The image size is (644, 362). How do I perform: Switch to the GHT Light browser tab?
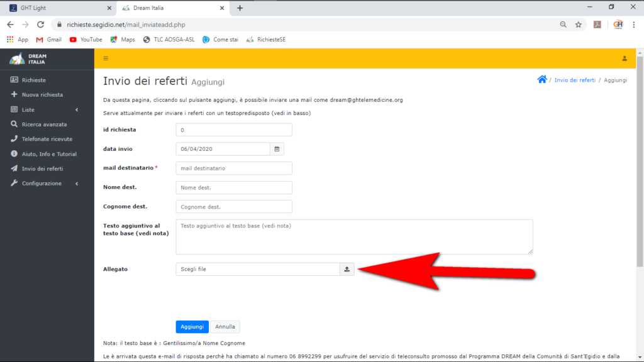click(57, 8)
